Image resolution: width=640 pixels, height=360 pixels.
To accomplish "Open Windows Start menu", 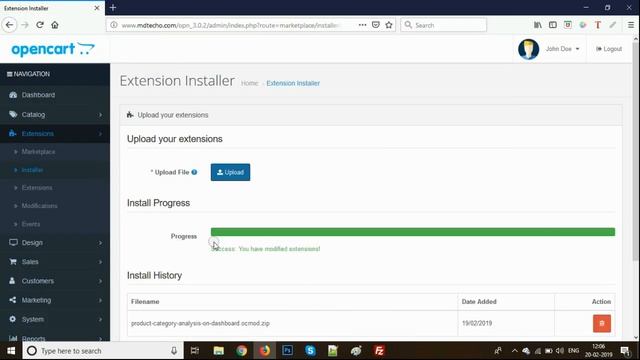I will (x=11, y=351).
